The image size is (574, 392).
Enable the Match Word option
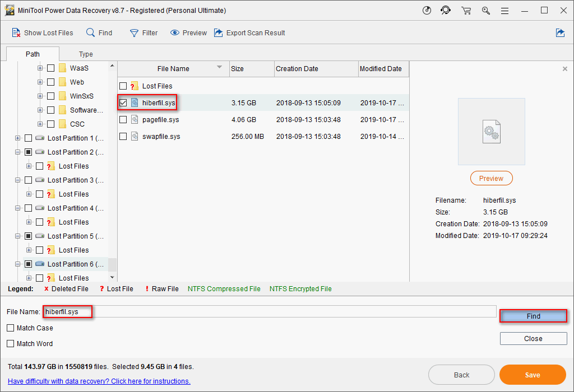pyautogui.click(x=10, y=344)
